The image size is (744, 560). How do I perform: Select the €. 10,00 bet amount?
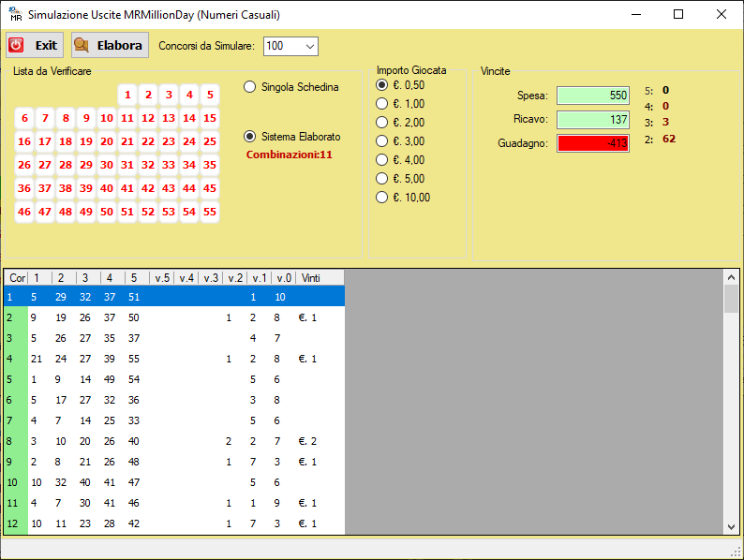[x=403, y=198]
